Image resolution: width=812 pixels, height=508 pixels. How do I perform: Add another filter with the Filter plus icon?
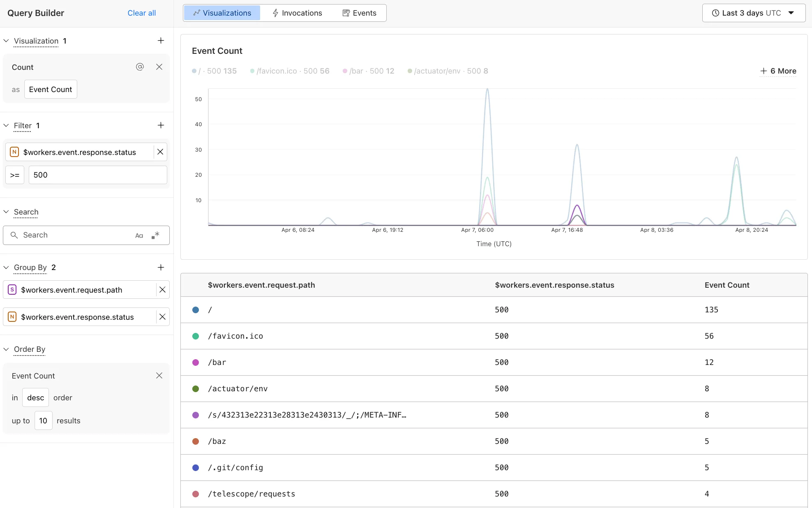pyautogui.click(x=161, y=125)
